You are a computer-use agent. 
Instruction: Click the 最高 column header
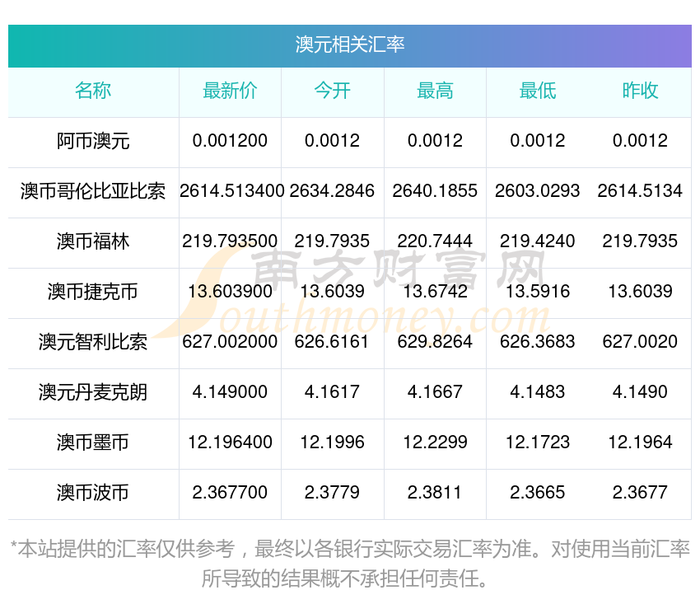click(x=435, y=91)
